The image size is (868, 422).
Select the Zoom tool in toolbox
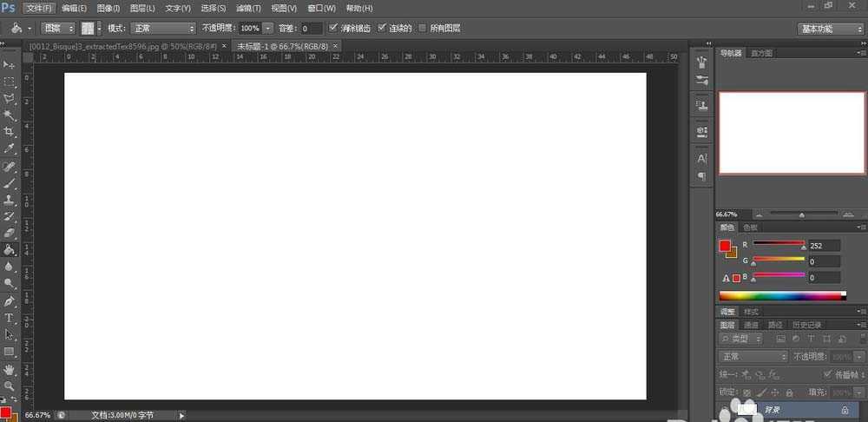pos(10,386)
